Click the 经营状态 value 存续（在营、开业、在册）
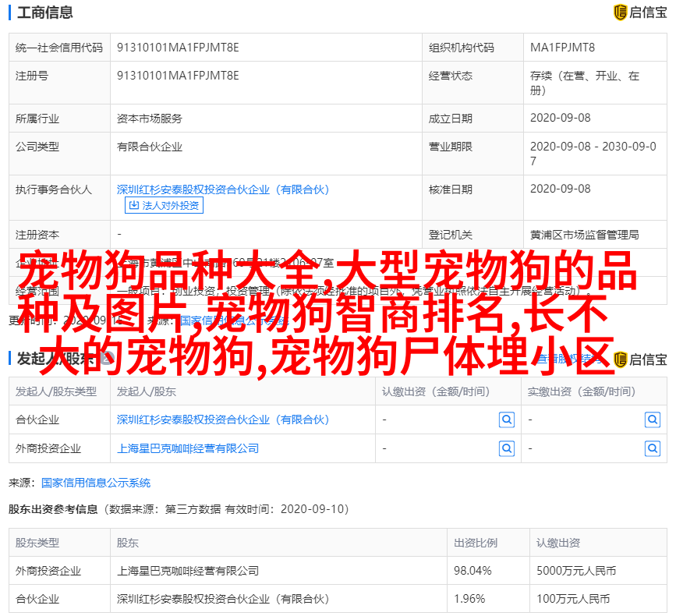 (584, 83)
